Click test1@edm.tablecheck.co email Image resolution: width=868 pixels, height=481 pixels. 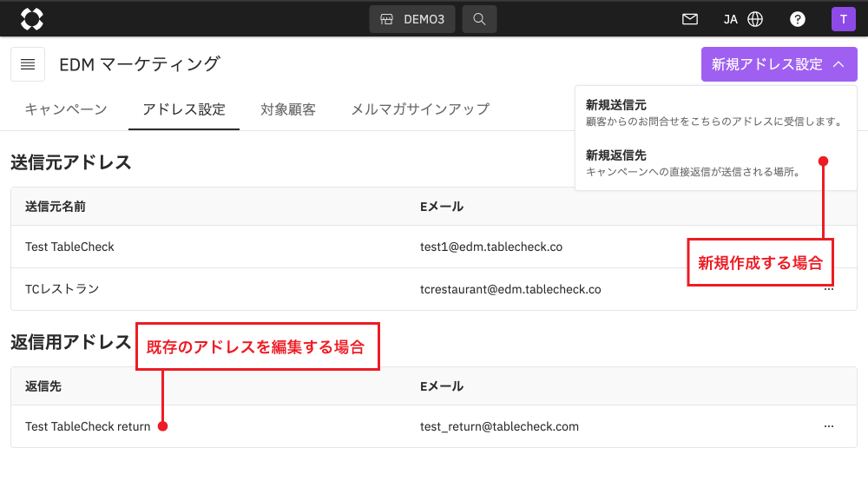[491, 247]
